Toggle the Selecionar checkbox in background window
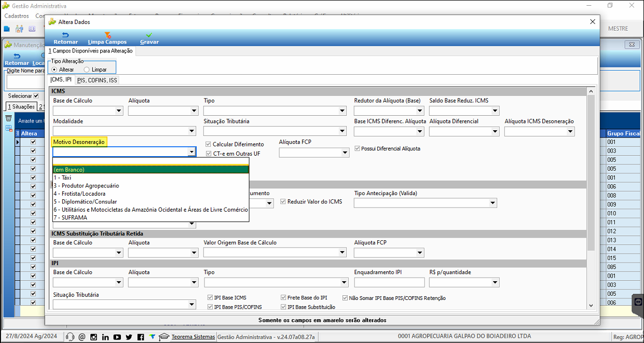The width and height of the screenshot is (644, 343). [x=36, y=95]
